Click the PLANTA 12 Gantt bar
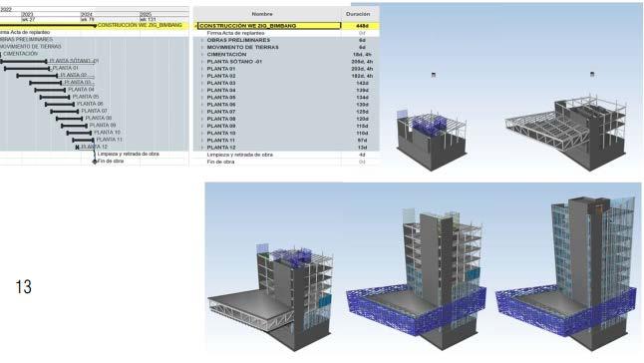 (x=77, y=147)
